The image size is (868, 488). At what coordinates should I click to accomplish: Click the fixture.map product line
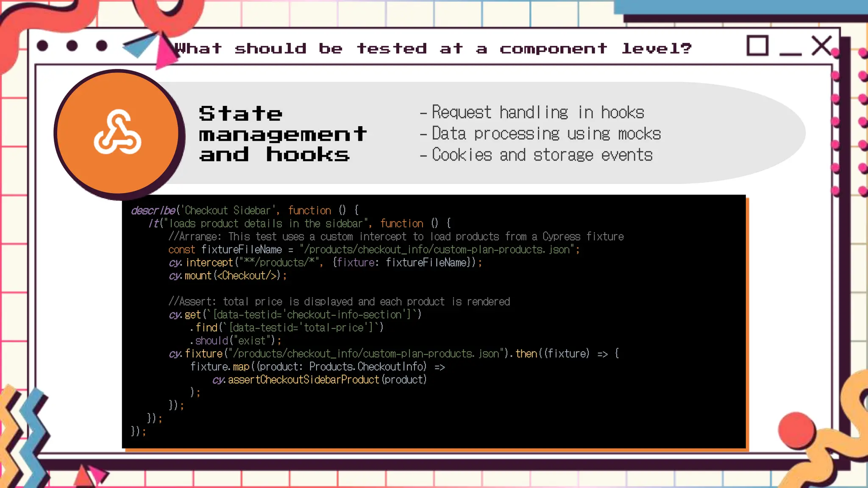pyautogui.click(x=317, y=367)
